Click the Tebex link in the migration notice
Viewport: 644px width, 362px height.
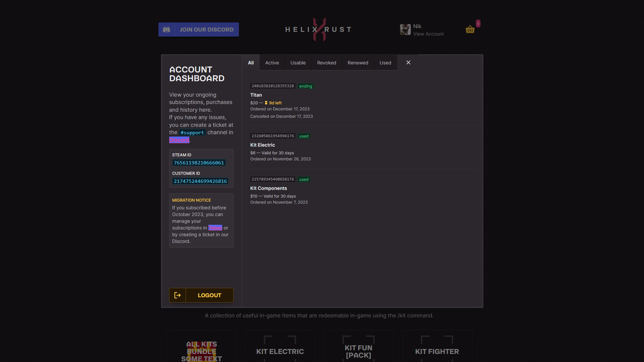click(215, 228)
